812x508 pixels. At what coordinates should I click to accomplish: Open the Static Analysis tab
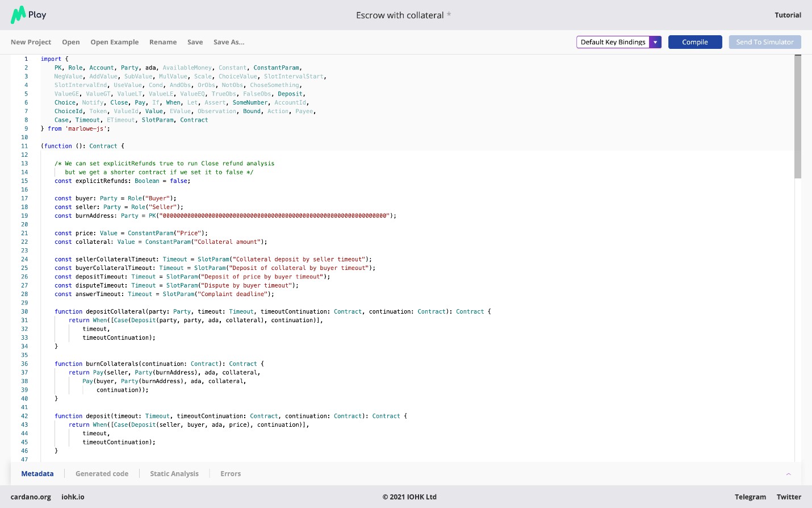click(174, 474)
